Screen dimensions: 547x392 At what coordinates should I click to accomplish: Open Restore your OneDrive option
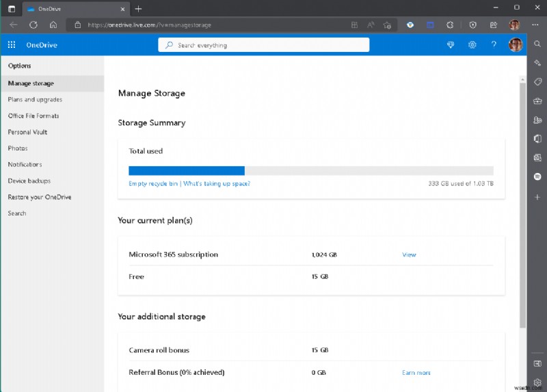(40, 197)
